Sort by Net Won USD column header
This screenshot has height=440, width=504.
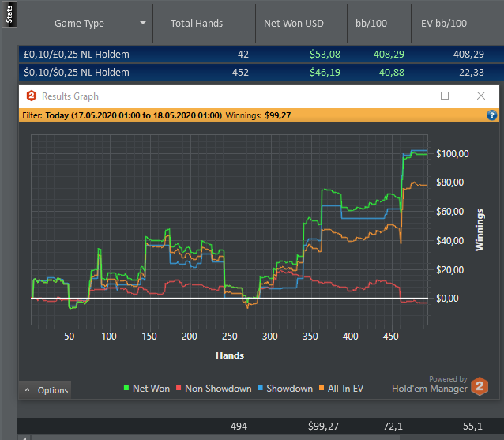coord(293,24)
